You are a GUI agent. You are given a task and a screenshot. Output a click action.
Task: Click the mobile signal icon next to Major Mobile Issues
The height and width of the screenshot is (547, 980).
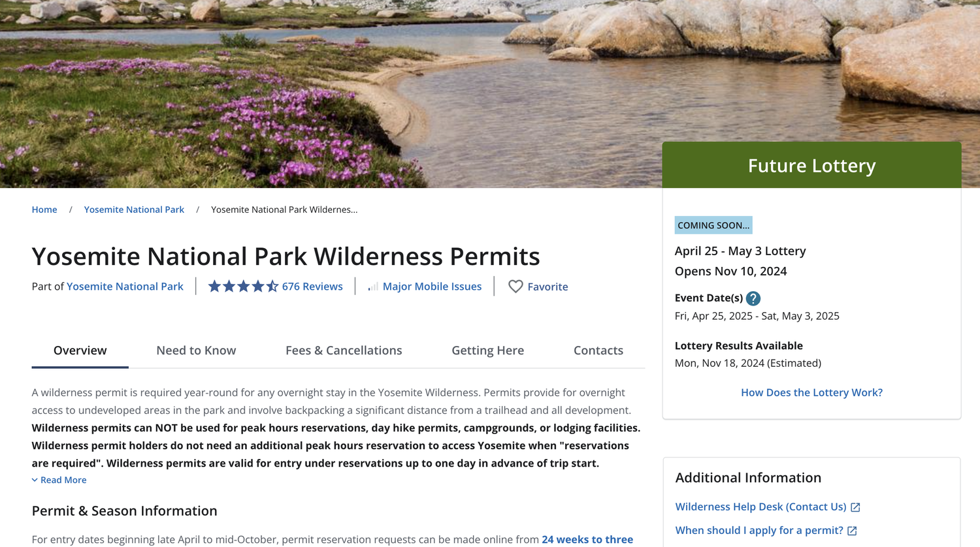[372, 286]
